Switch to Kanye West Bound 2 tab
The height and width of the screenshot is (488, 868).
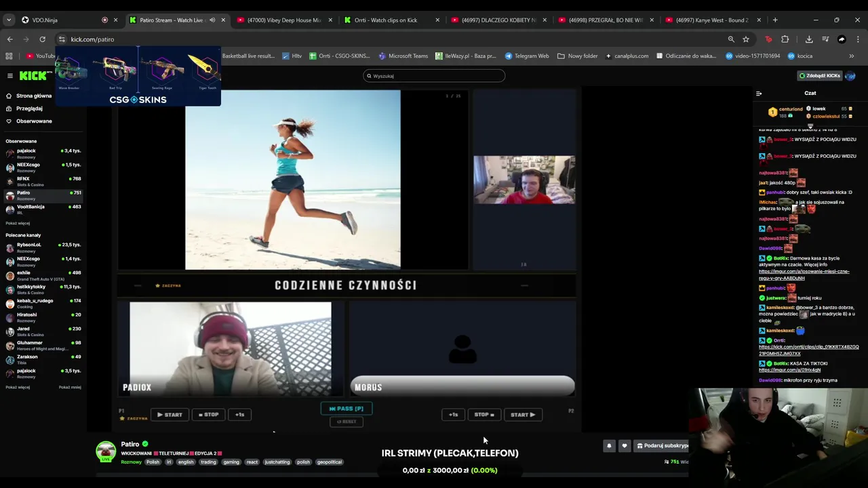coord(712,20)
